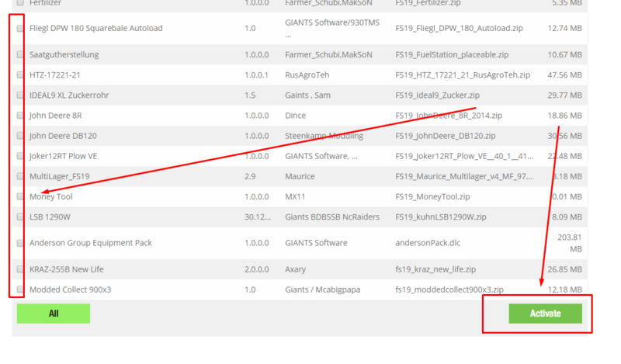Tick the Anderson Group Equipment Pack checkbox
The height and width of the screenshot is (364, 621).
click(x=20, y=243)
